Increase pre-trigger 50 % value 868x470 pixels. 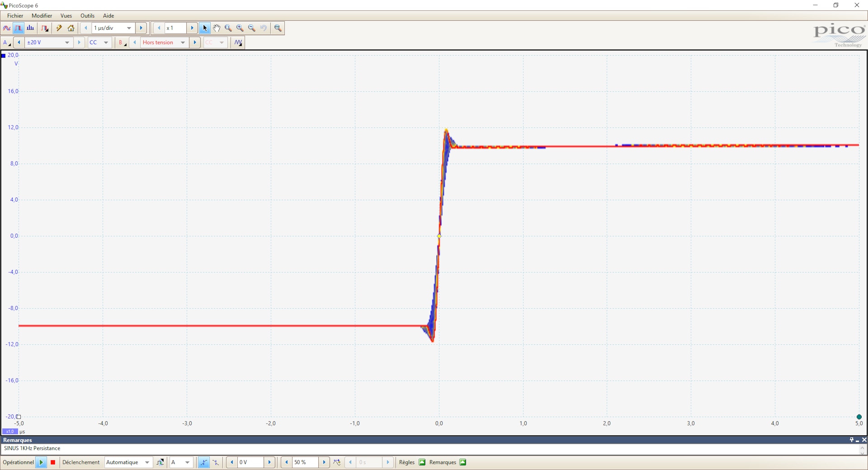pyautogui.click(x=324, y=462)
